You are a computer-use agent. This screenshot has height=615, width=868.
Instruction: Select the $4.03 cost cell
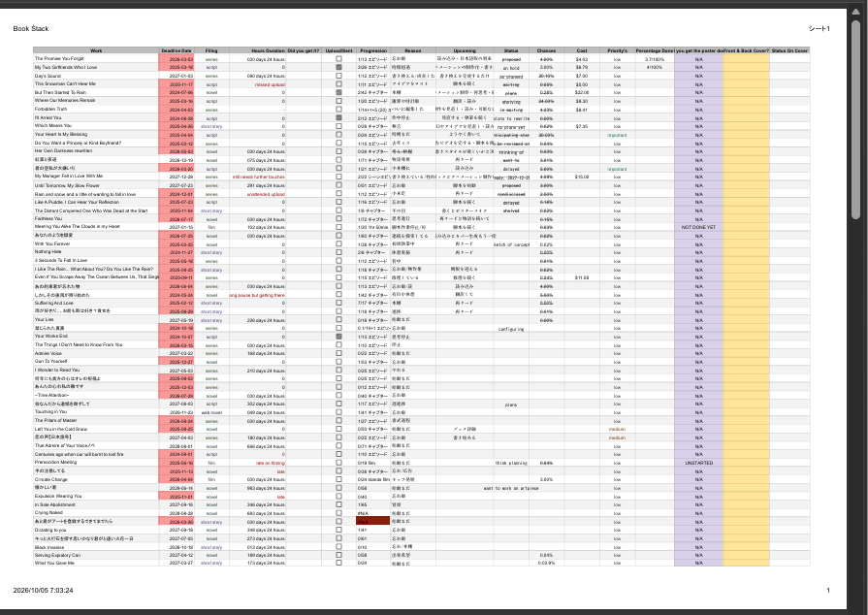[x=582, y=58]
